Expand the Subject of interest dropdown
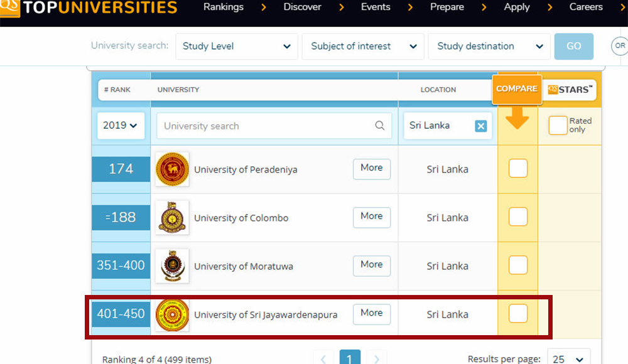The width and height of the screenshot is (628, 364). [363, 46]
